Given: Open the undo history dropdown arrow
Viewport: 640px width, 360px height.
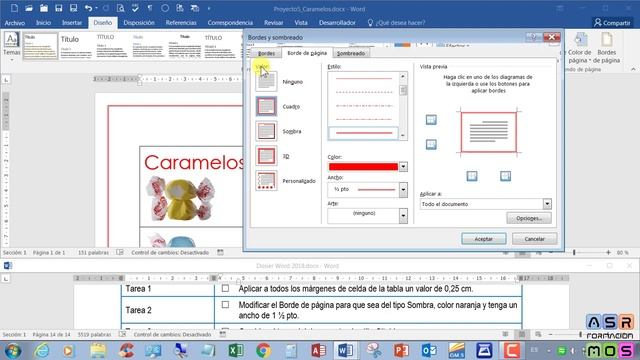Looking at the screenshot, I should coord(96,8).
